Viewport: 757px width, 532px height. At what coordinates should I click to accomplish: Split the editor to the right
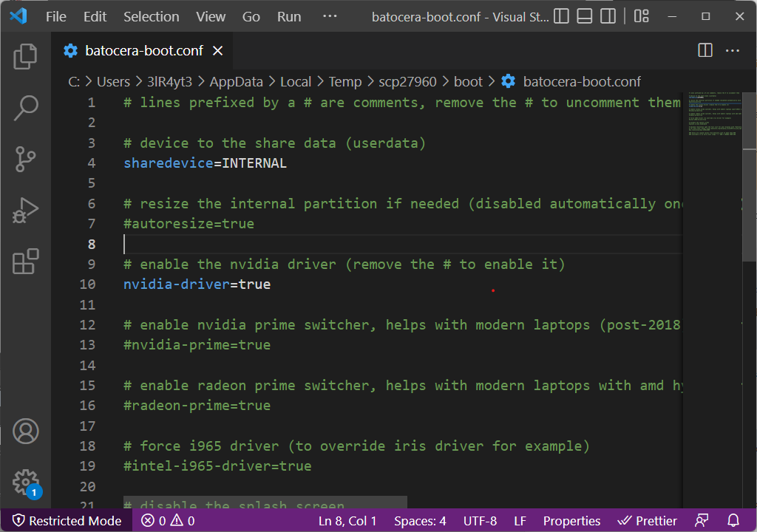(x=705, y=50)
